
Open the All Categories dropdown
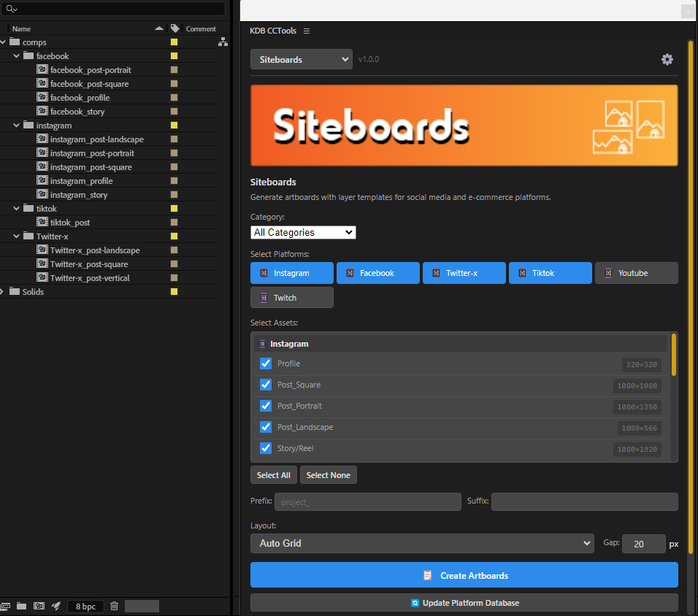(303, 232)
